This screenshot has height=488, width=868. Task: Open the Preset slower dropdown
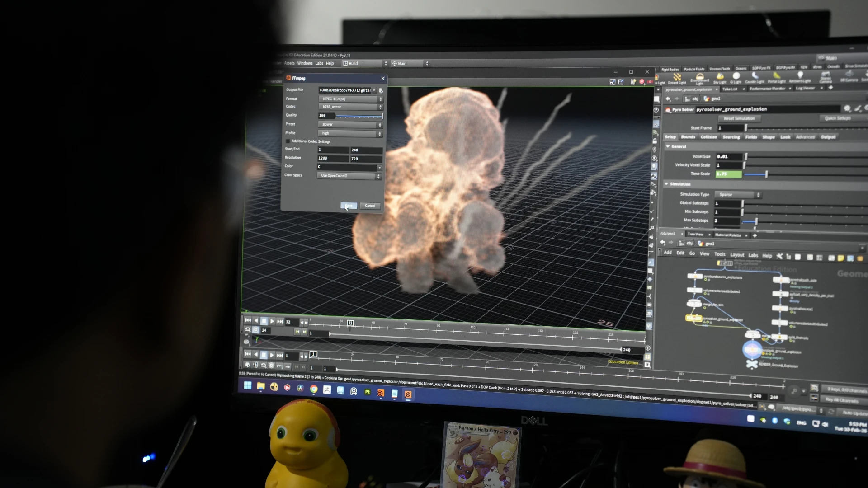(350, 124)
